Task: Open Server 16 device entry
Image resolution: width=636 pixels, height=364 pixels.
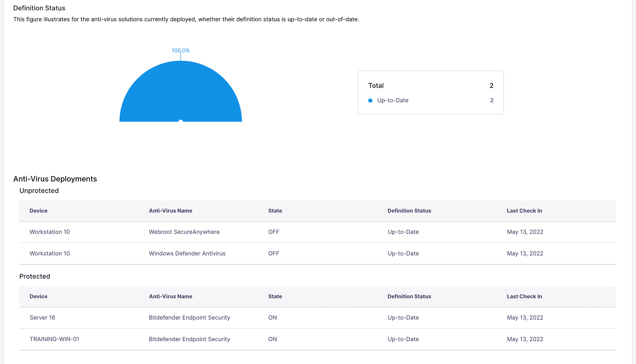Action: [42, 318]
